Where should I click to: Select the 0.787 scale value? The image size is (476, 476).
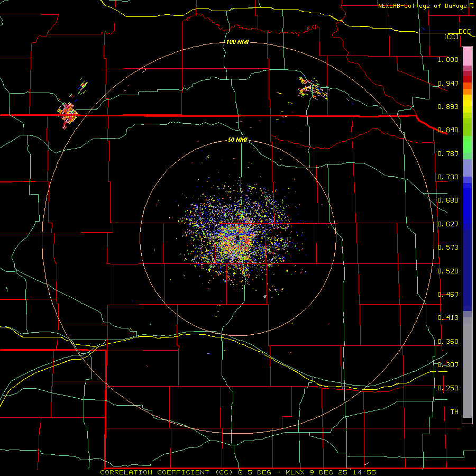[448, 153]
